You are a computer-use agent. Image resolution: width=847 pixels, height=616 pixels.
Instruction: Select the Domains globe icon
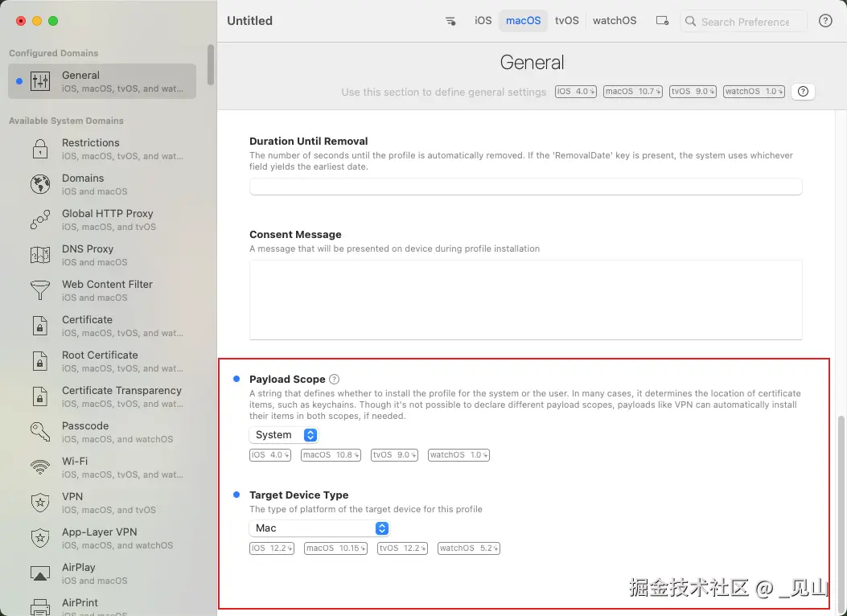[x=40, y=184]
